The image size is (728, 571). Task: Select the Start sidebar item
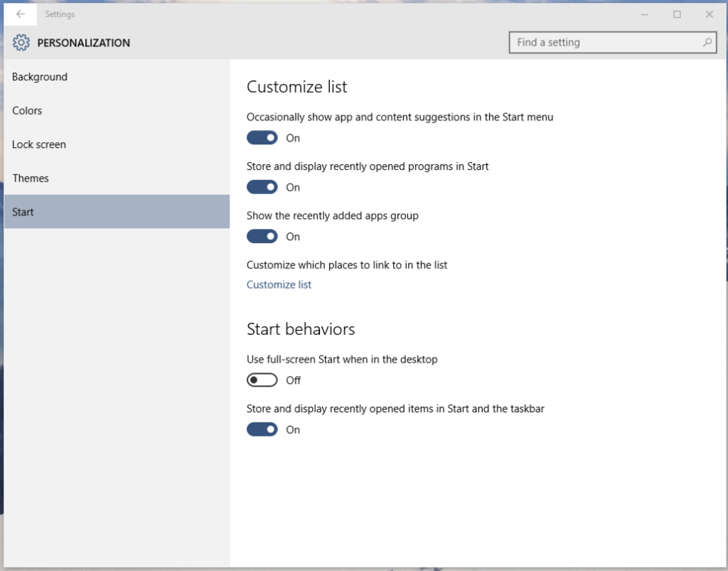(23, 212)
